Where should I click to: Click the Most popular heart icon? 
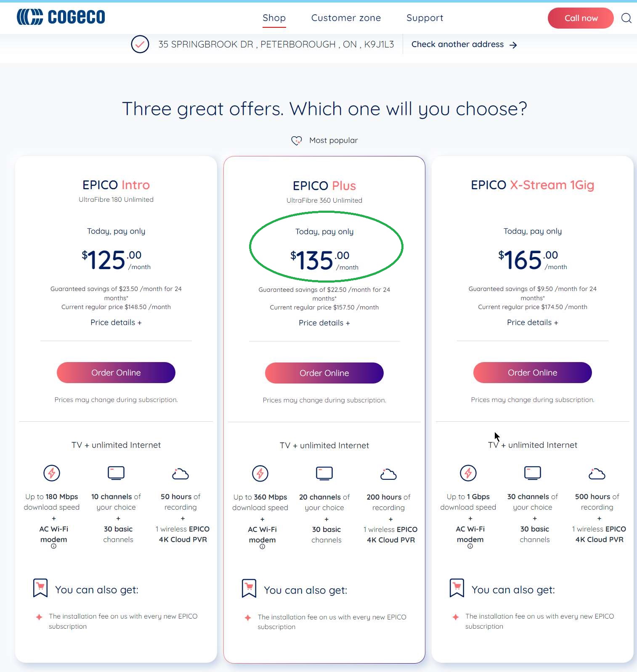297,140
